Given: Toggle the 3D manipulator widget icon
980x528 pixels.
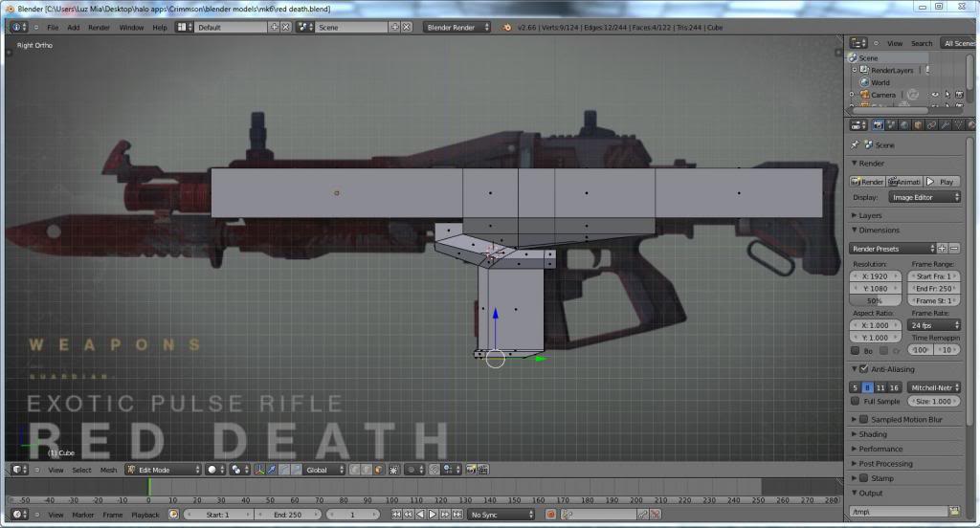Looking at the screenshot, I should point(259,470).
